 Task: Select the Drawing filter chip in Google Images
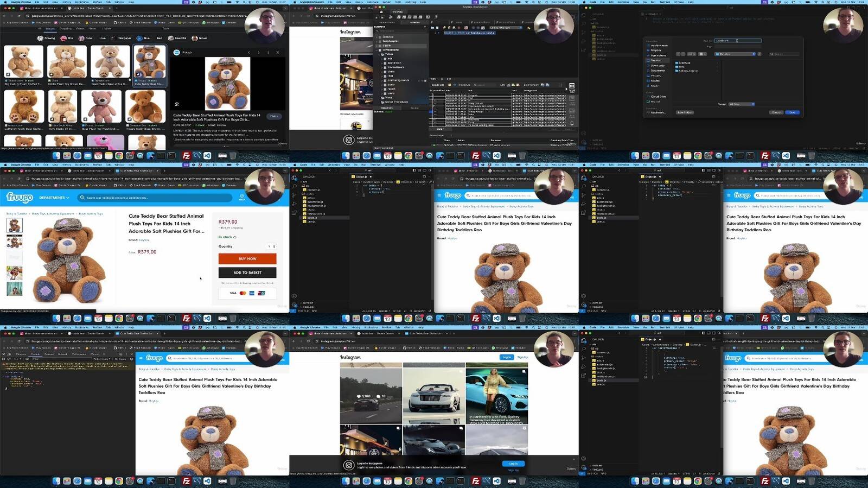point(47,39)
